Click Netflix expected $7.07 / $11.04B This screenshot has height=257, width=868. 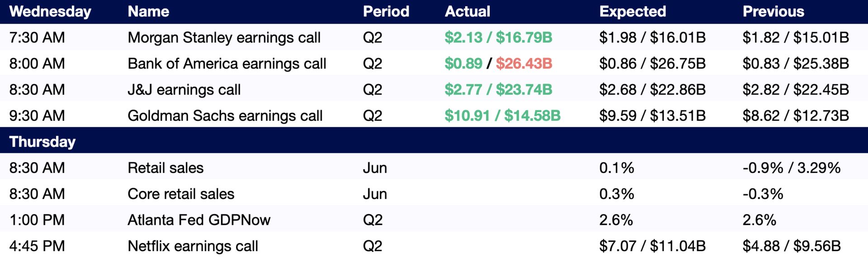point(652,246)
